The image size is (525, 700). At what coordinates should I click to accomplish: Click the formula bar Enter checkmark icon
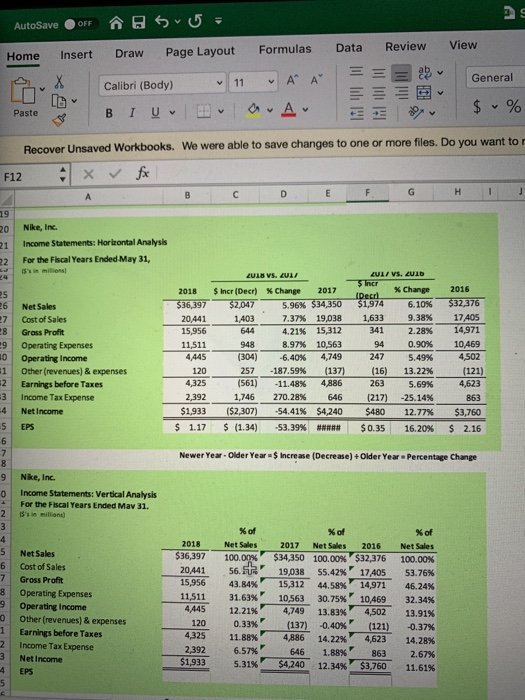115,174
